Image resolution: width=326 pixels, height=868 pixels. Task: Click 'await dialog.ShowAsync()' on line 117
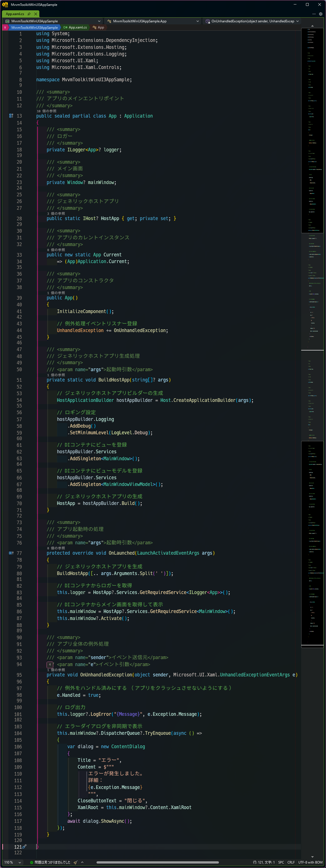pyautogui.click(x=99, y=821)
